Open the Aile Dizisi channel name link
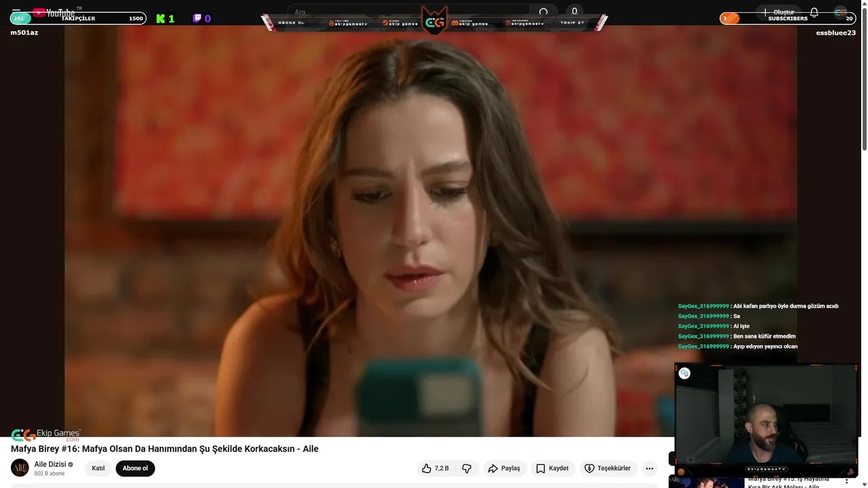Viewport: 868px width, 488px height. [x=50, y=464]
